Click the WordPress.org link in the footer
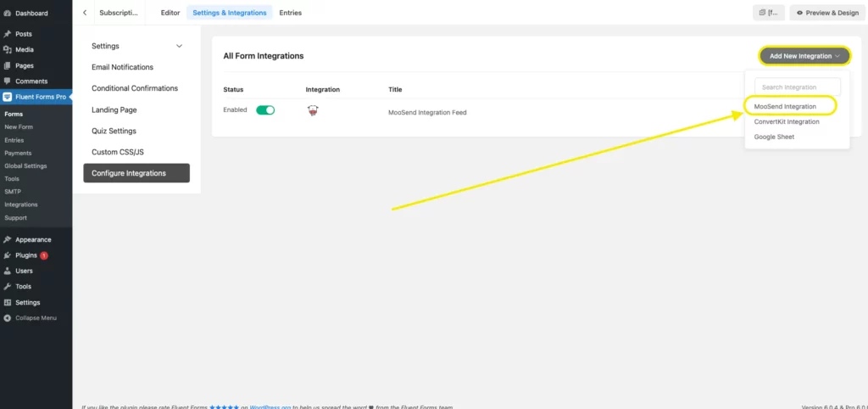The height and width of the screenshot is (409, 868). point(270,406)
